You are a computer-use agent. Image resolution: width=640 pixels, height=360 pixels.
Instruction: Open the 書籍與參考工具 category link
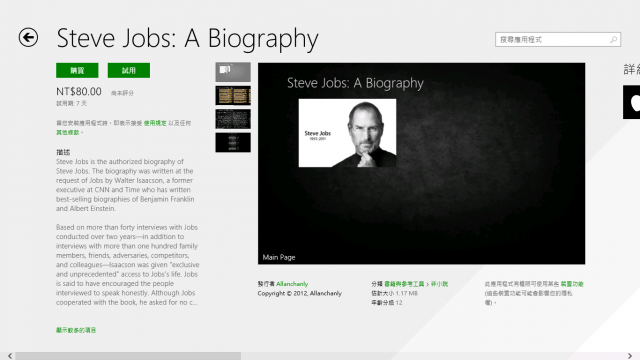(404, 284)
